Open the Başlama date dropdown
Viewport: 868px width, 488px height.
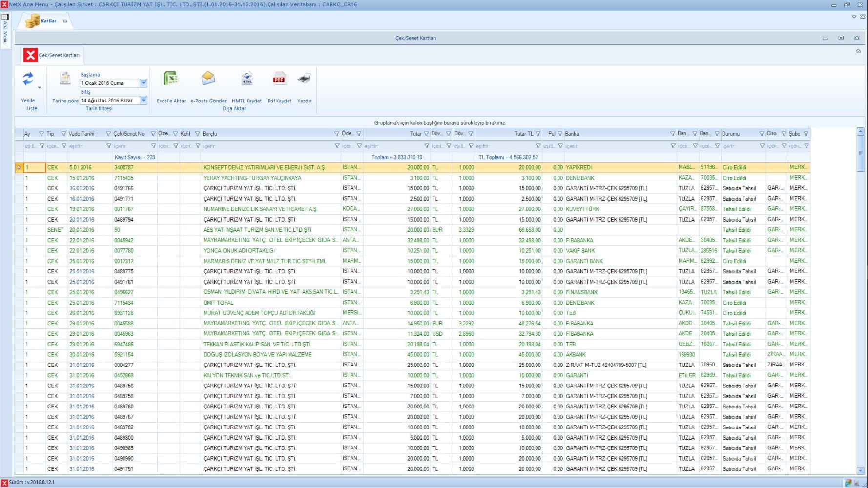tap(144, 83)
